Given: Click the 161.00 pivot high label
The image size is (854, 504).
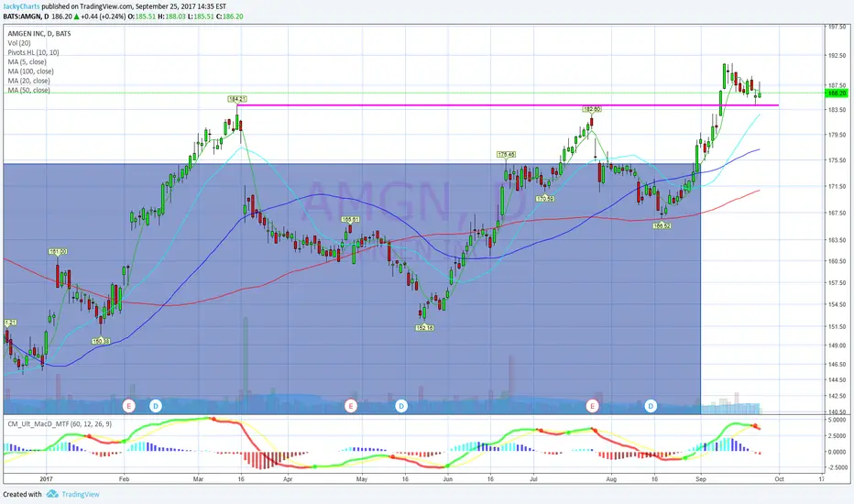Looking at the screenshot, I should tap(58, 252).
